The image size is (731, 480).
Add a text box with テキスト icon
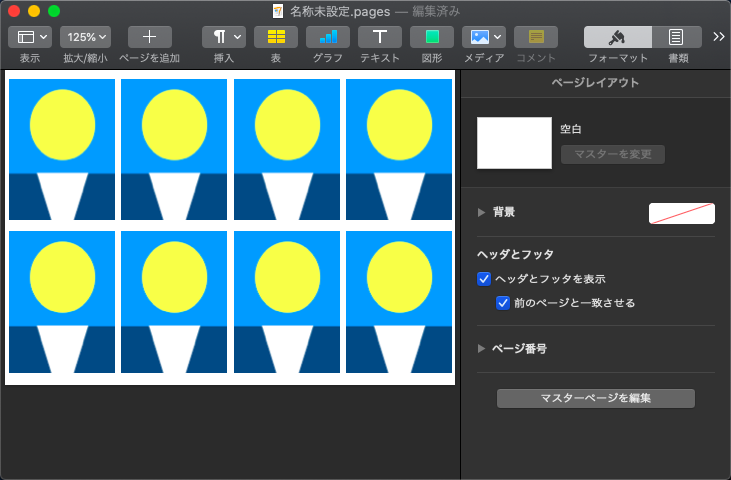pos(380,37)
